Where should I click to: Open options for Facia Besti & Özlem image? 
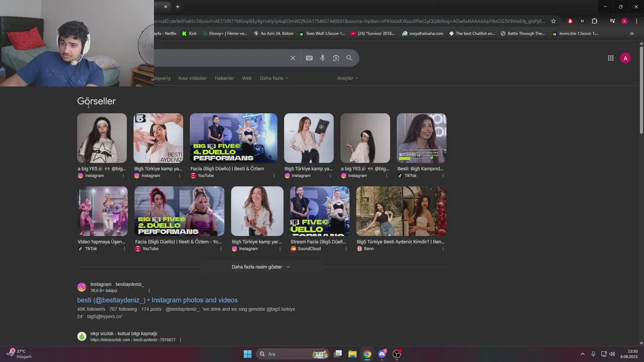click(274, 176)
